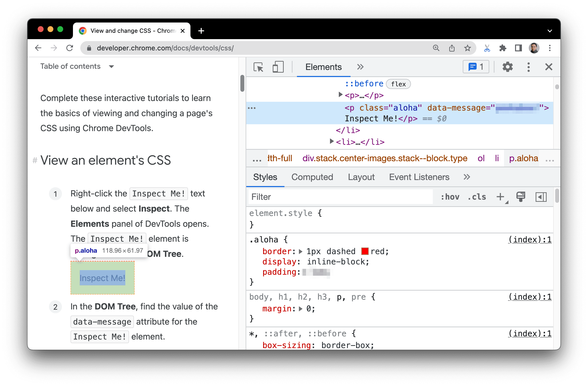
Task: Toggle the :hov pseudo-class state button
Action: 450,197
